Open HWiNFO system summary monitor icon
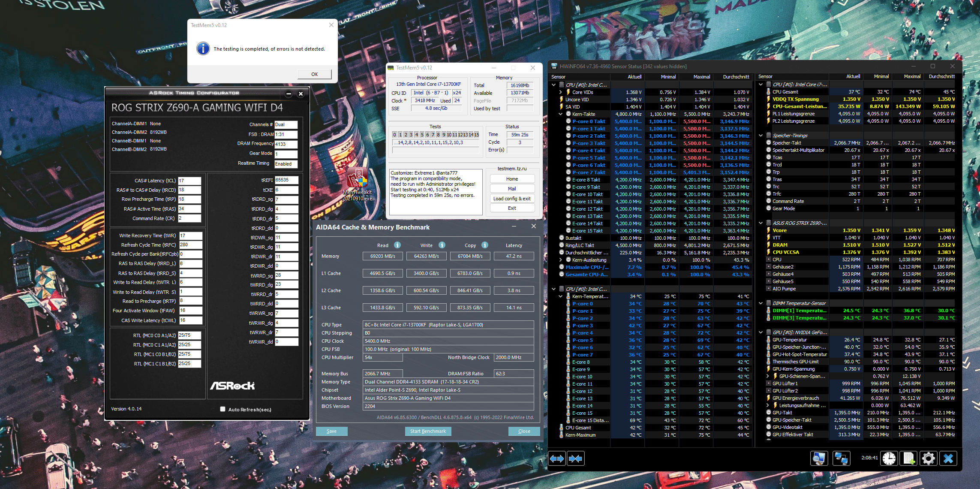 point(819,459)
